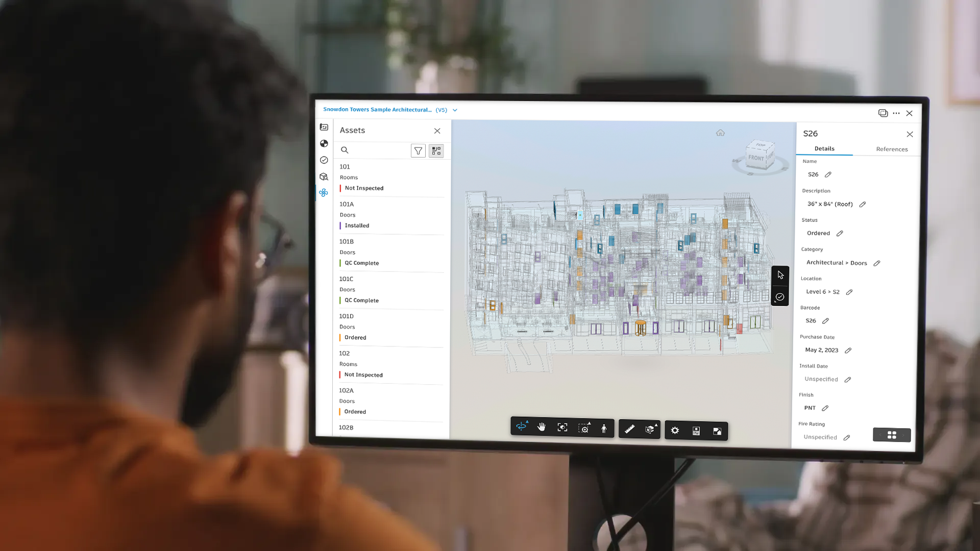Click the search input field in Assets

click(375, 149)
